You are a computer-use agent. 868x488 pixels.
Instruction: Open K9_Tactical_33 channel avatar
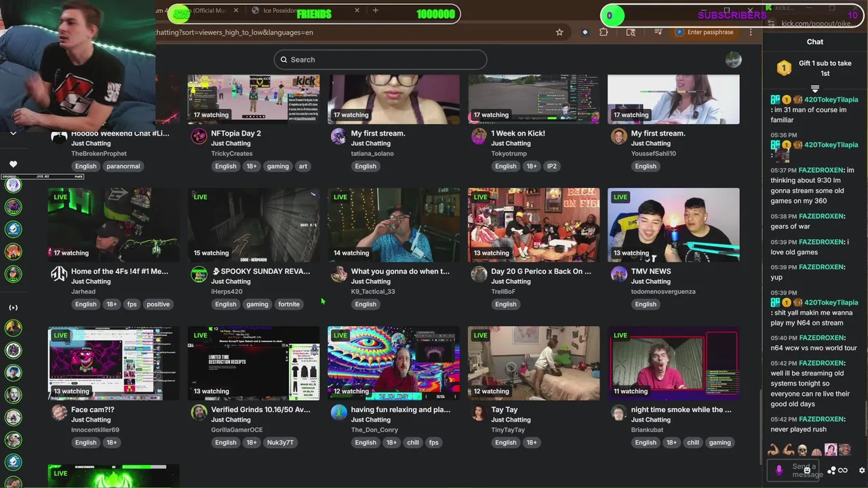[339, 274]
